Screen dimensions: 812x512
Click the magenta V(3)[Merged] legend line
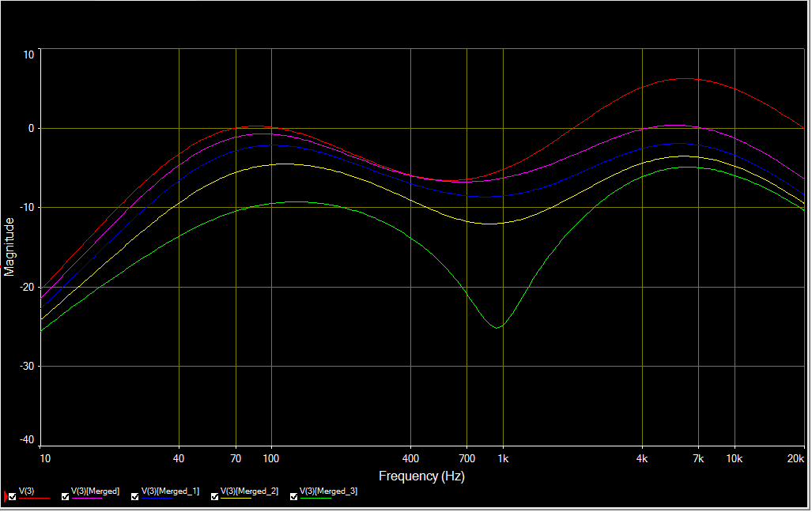pos(87,498)
